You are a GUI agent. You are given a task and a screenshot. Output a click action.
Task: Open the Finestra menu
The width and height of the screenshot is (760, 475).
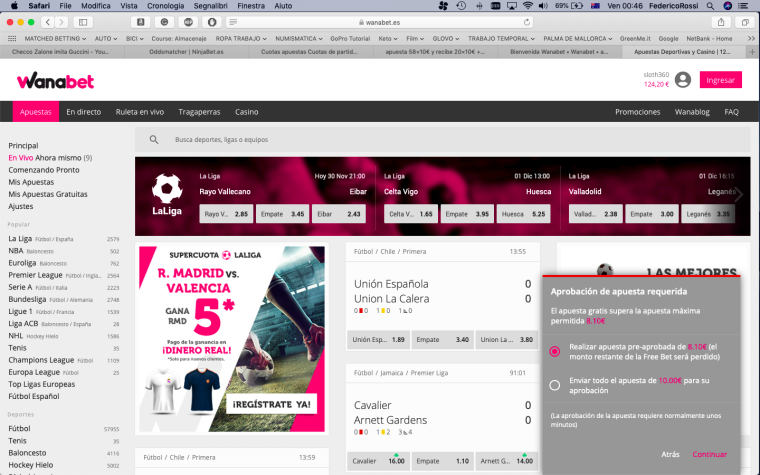coord(251,6)
